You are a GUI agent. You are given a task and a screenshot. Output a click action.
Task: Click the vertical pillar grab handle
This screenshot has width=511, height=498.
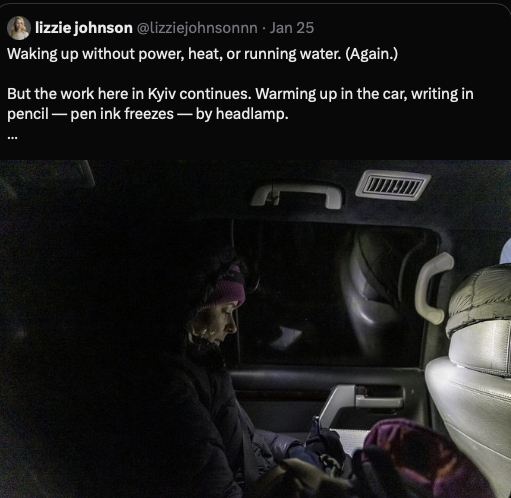click(x=433, y=288)
